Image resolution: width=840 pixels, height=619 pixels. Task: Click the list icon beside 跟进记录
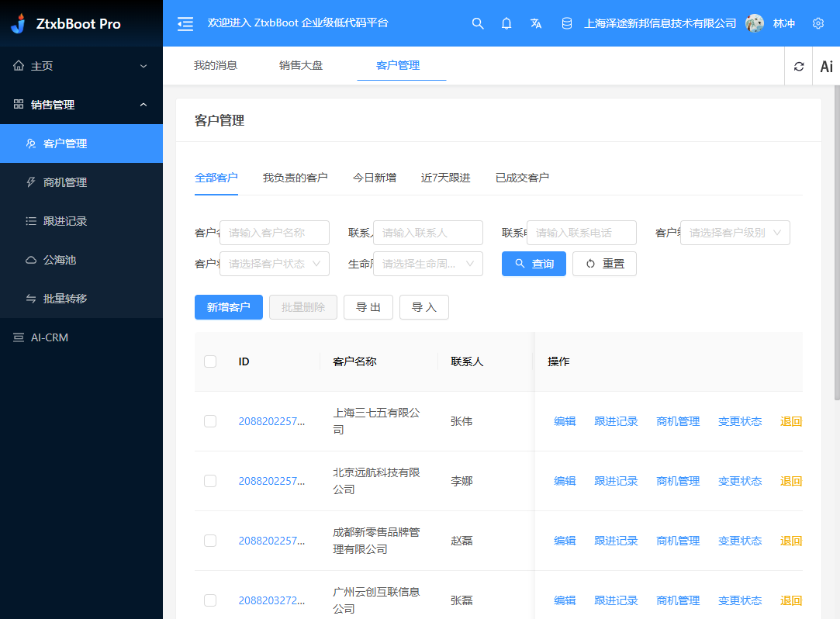tap(31, 221)
